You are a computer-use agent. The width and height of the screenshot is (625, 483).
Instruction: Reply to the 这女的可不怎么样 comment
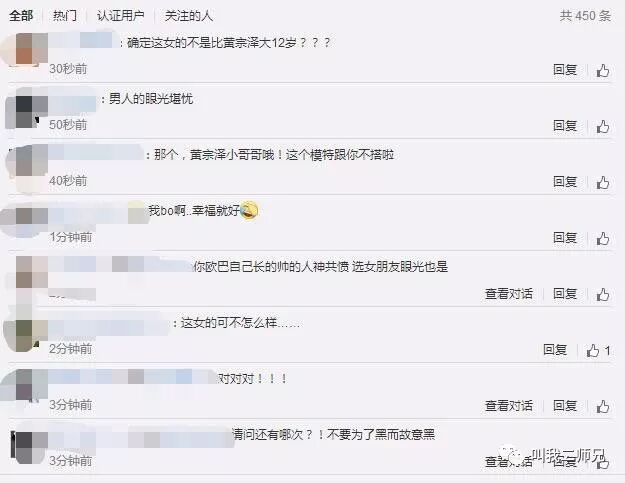point(555,350)
